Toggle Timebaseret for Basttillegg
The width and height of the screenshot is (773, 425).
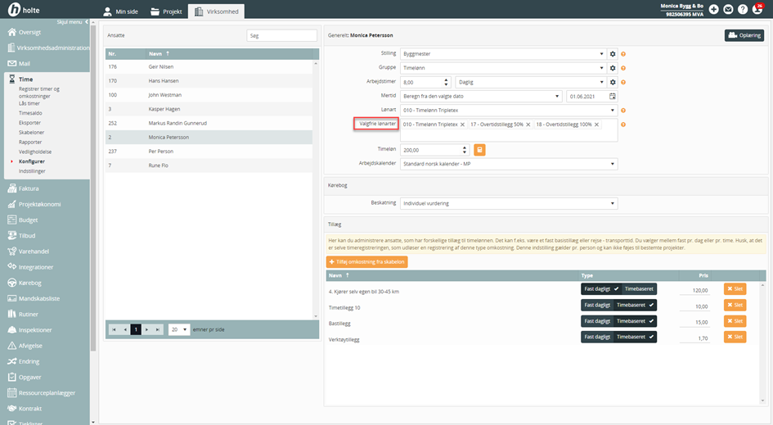click(x=634, y=322)
